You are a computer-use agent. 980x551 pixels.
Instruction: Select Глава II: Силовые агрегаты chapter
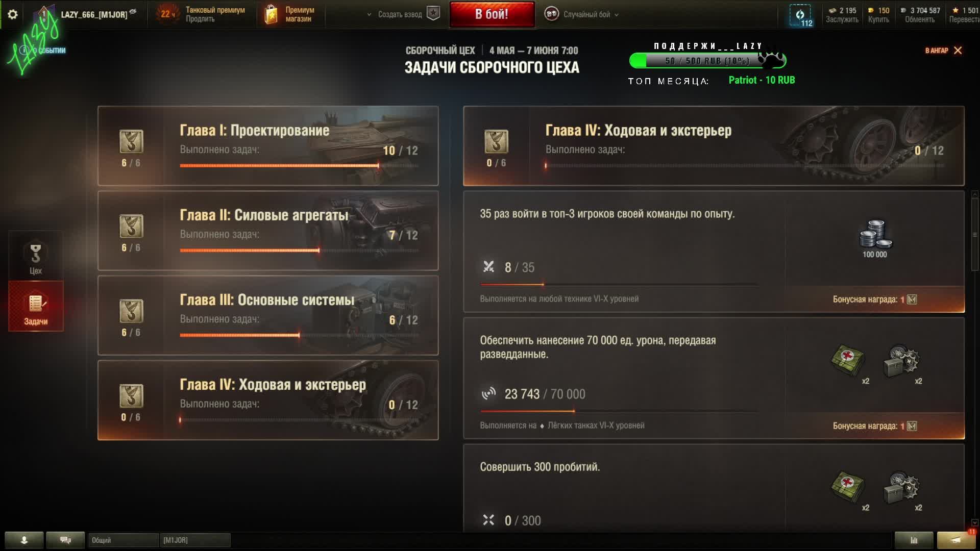(x=268, y=231)
